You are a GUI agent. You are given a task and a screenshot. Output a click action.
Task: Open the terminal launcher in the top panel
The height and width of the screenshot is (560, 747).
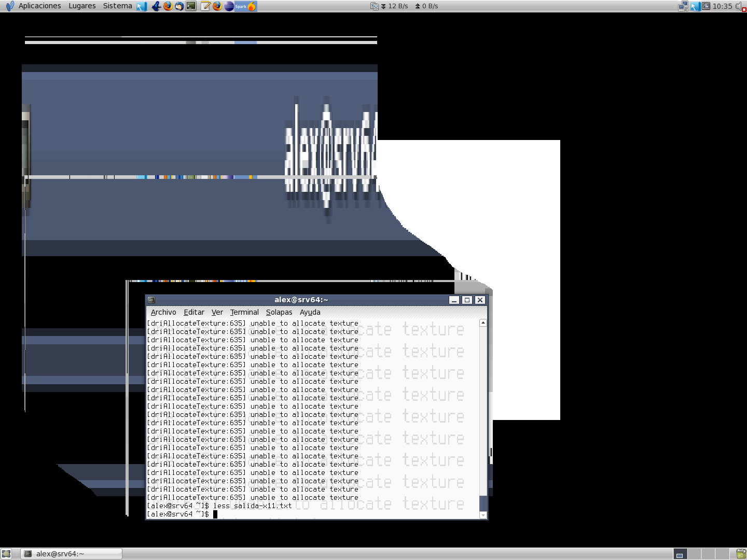click(x=191, y=6)
